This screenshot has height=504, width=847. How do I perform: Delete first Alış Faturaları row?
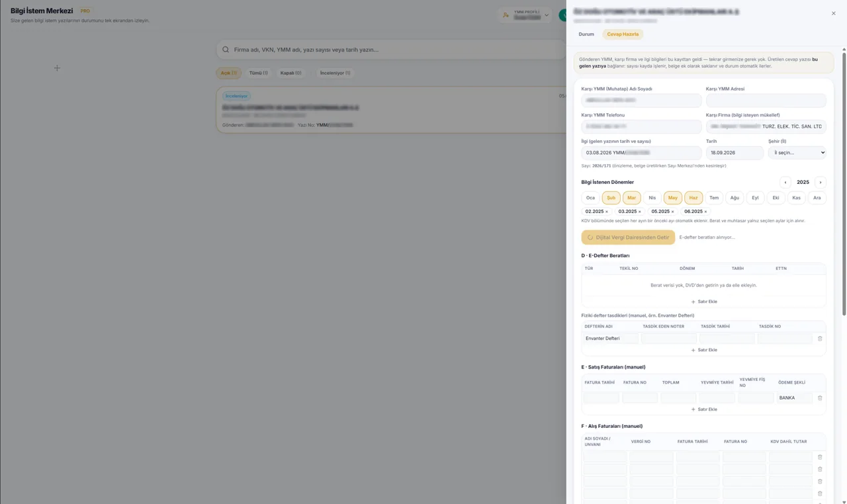pyautogui.click(x=820, y=457)
